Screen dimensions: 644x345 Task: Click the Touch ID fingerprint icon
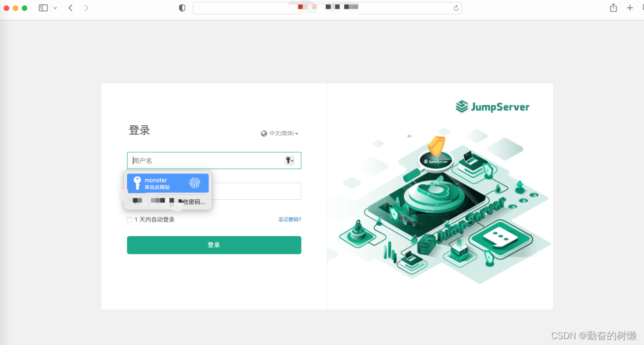195,183
